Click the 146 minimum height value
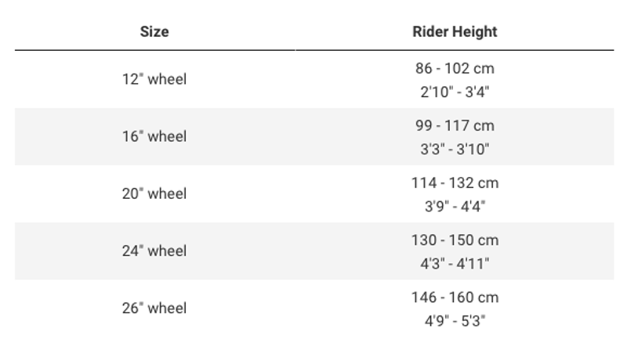The image size is (627, 364). click(x=424, y=297)
